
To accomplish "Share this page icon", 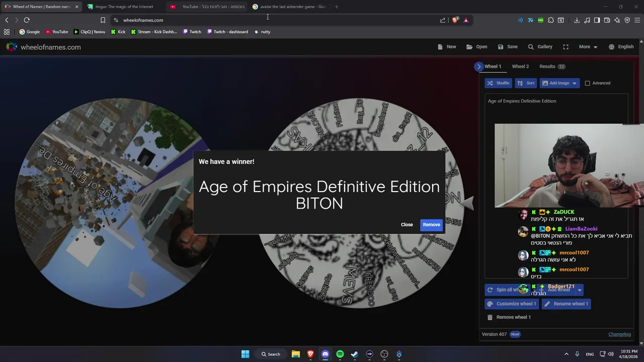I will pos(443,20).
